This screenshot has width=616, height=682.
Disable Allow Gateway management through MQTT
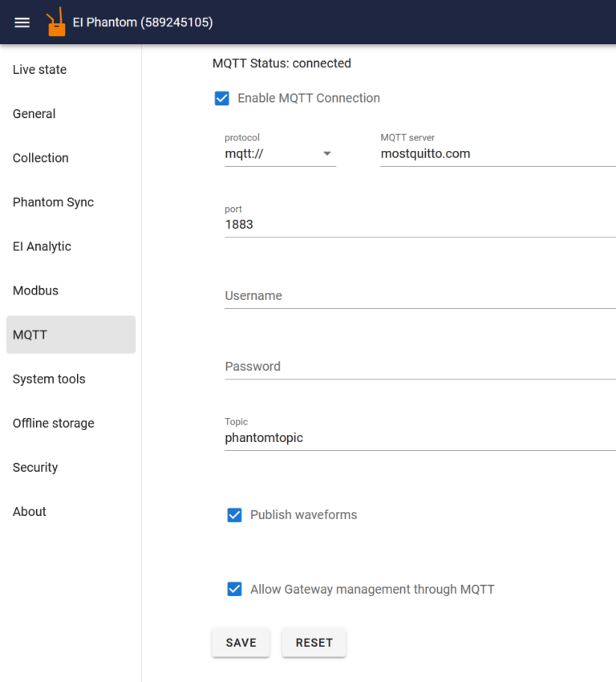coord(234,588)
